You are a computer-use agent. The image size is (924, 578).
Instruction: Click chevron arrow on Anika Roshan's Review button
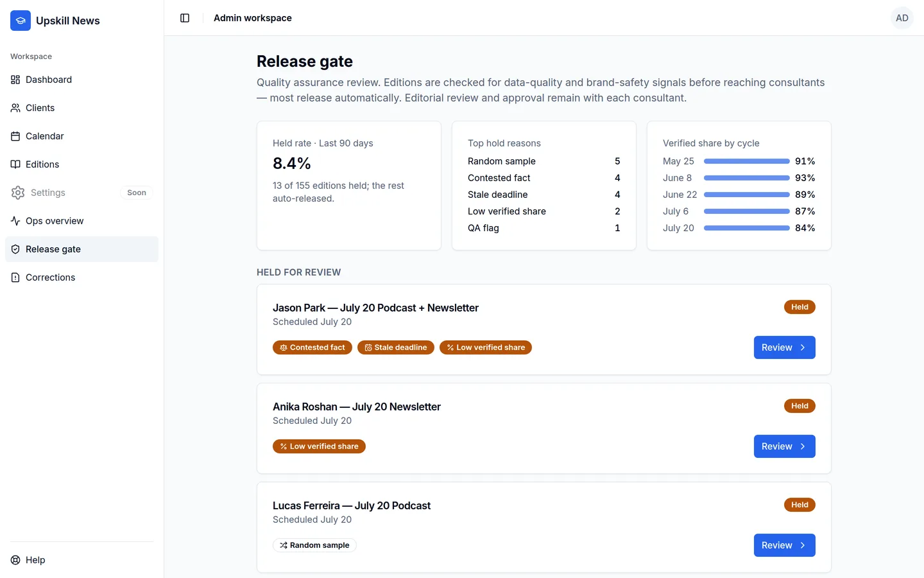[803, 446]
